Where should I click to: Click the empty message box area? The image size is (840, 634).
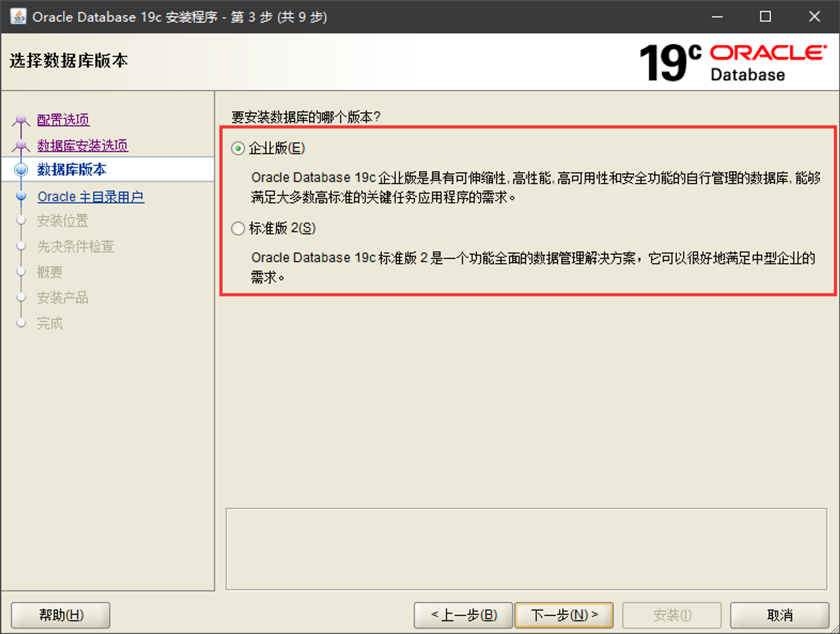(526, 549)
